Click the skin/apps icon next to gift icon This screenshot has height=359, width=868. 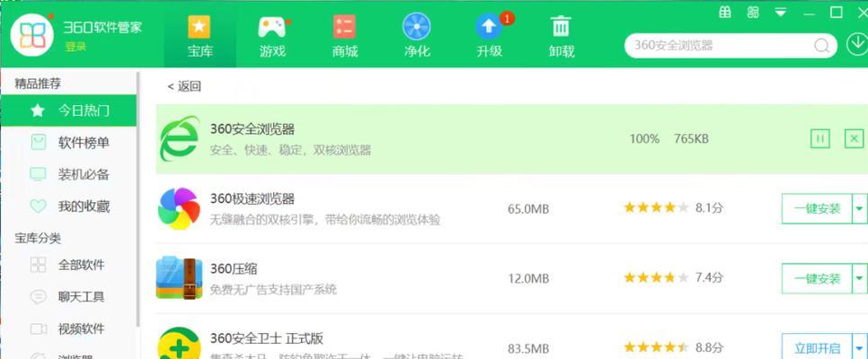click(753, 13)
